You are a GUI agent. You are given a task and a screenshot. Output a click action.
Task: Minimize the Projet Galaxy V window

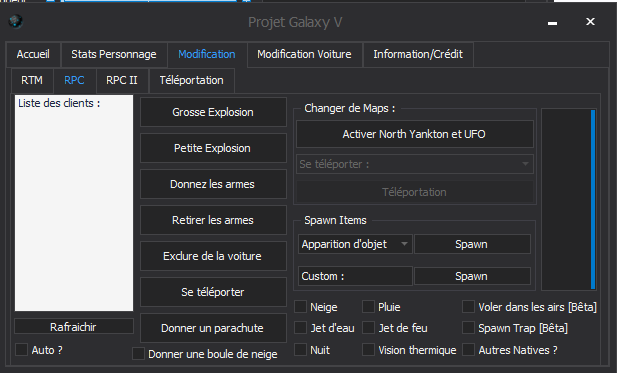[x=552, y=22]
